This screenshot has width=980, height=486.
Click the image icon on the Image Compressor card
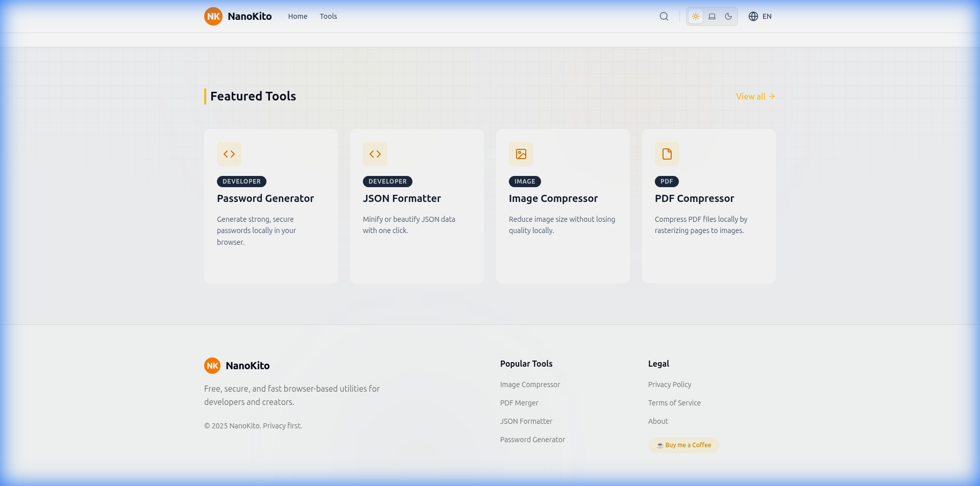click(521, 154)
